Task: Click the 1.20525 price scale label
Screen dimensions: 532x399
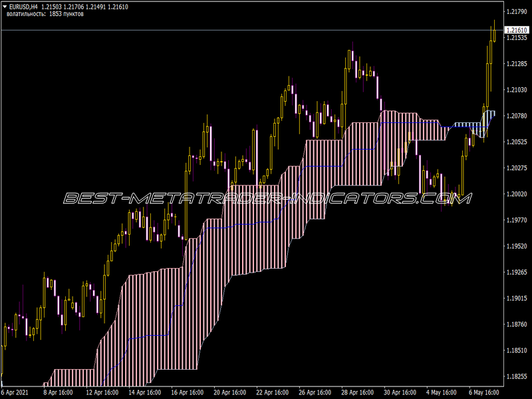Action: (517, 142)
